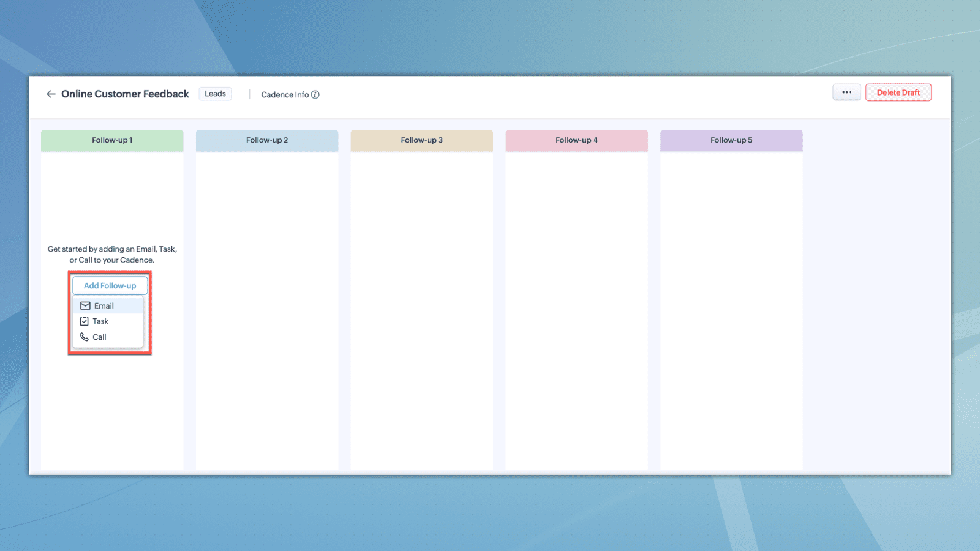
Task: Select the green Follow-up 1 header
Action: (112, 140)
